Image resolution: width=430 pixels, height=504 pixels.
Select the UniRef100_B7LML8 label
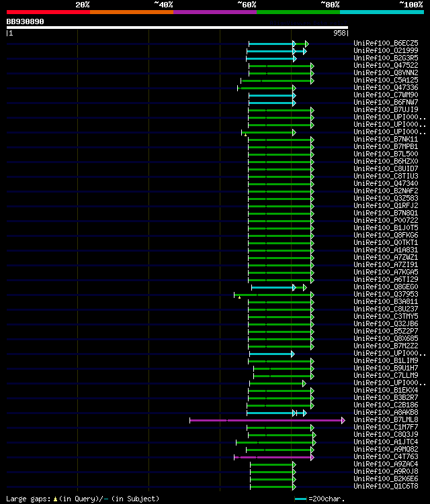click(386, 420)
